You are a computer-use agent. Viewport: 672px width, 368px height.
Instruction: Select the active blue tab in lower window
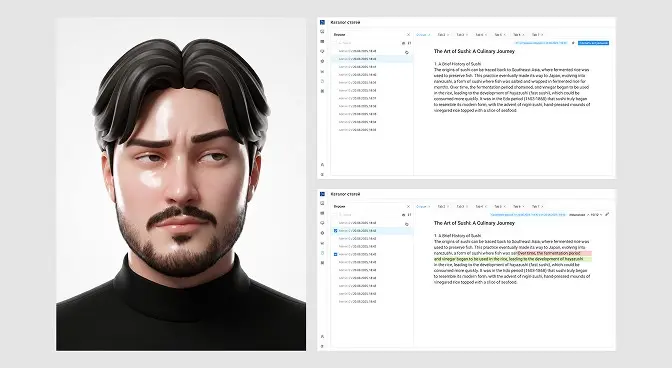[x=423, y=206]
